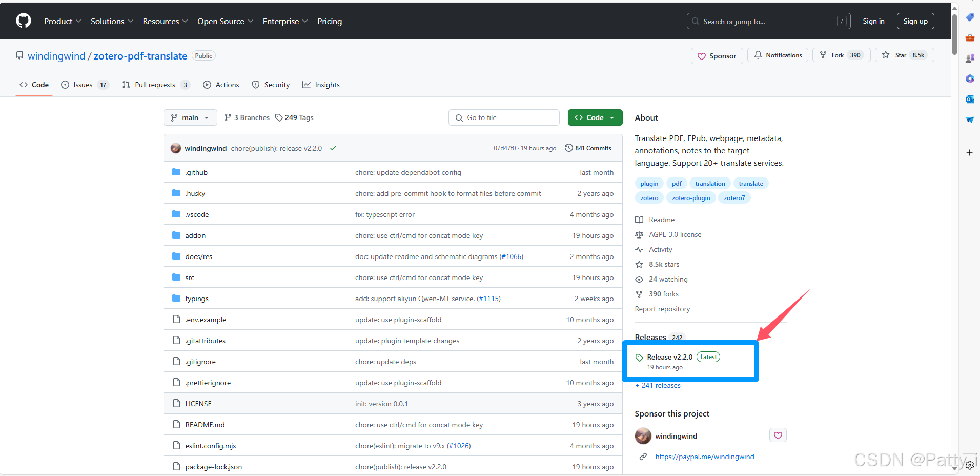Open README.md file
Screen dimensions: 980x476
coord(205,425)
